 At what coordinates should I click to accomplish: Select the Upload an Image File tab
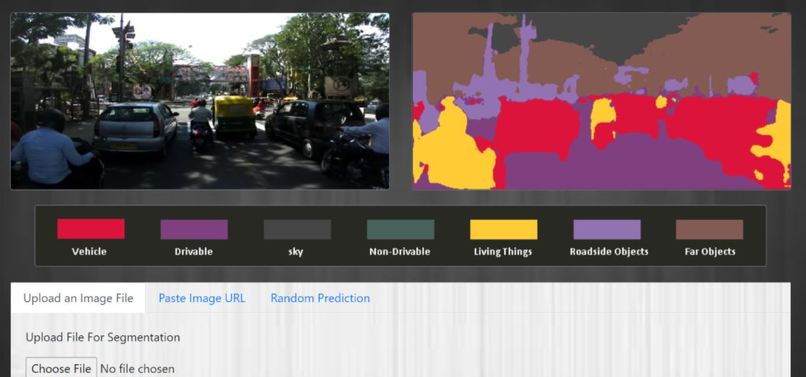(x=78, y=298)
